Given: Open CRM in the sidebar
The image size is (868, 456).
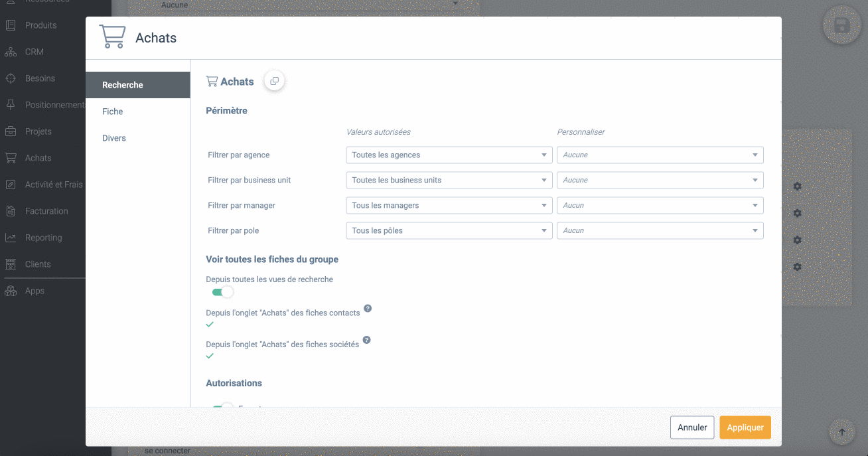Looking at the screenshot, I should [35, 52].
